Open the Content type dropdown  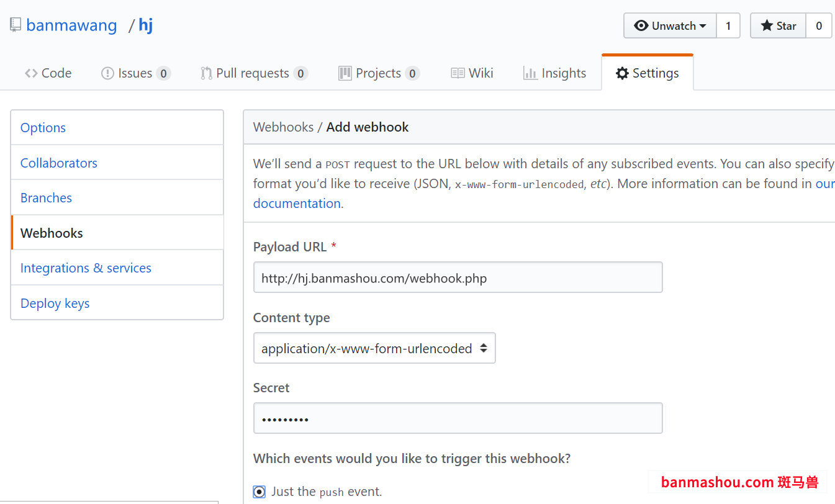(x=374, y=348)
